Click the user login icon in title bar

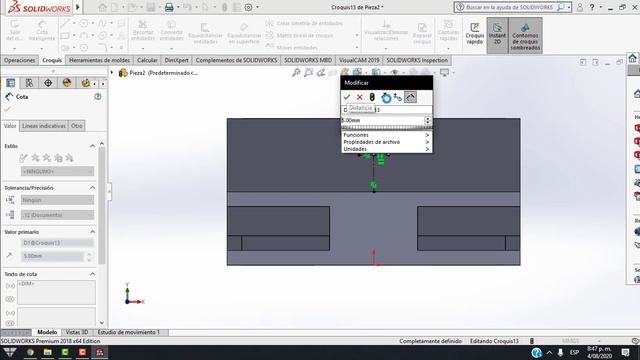pos(580,7)
